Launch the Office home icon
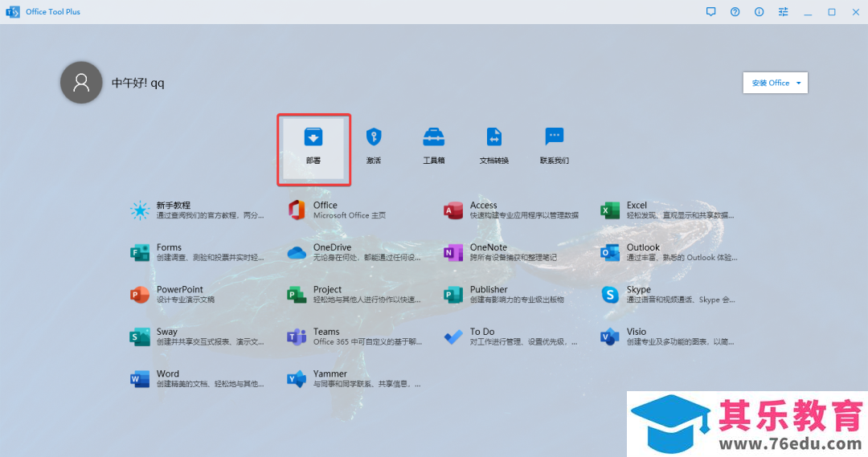This screenshot has width=868, height=457. [x=297, y=210]
